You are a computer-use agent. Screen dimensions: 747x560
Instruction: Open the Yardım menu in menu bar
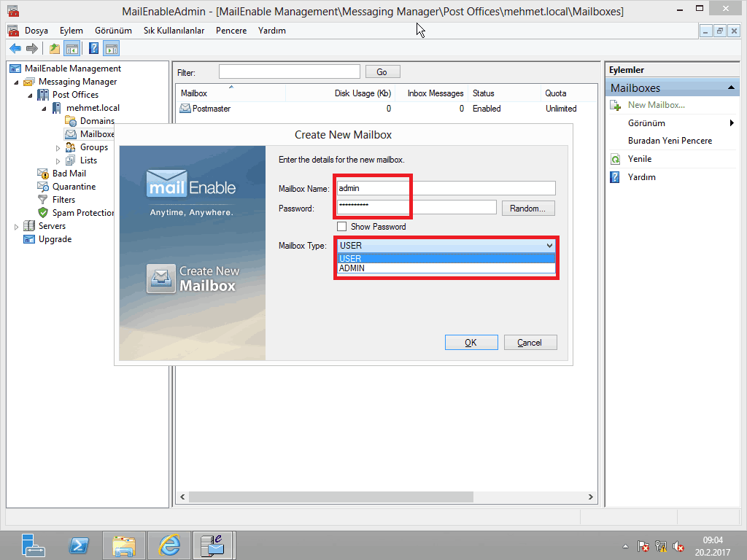[x=271, y=31]
